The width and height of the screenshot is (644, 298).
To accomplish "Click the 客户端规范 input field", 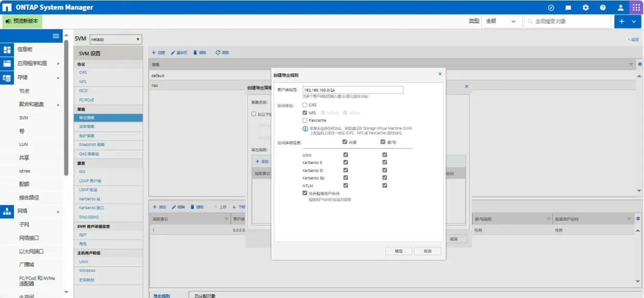I will click(x=353, y=90).
